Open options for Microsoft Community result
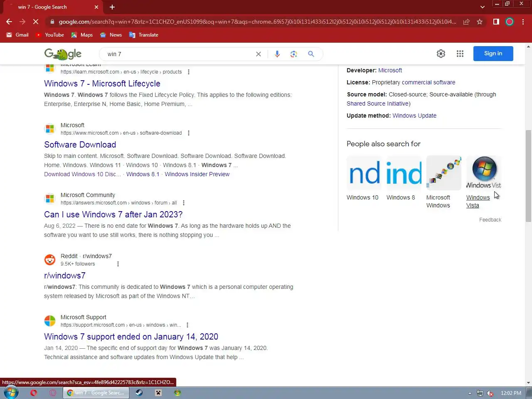Viewport: 532px width, 399px height. pyautogui.click(x=184, y=203)
